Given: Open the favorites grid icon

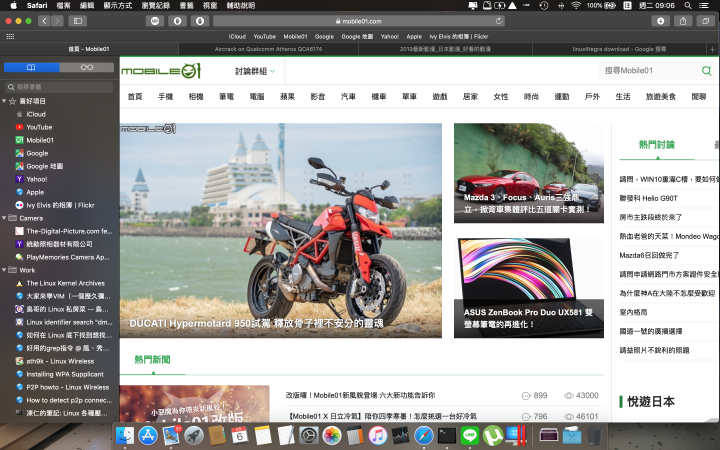Looking at the screenshot, I should [x=10, y=36].
